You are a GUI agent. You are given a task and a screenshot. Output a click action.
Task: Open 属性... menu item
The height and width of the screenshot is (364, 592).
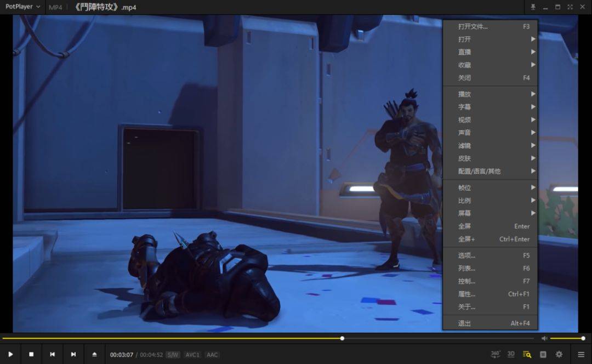pos(490,294)
